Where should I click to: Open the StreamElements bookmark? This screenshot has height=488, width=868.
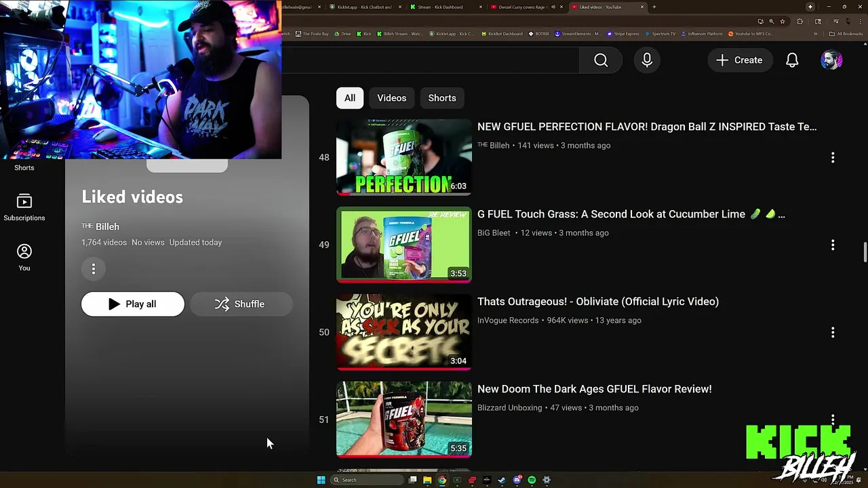578,33
